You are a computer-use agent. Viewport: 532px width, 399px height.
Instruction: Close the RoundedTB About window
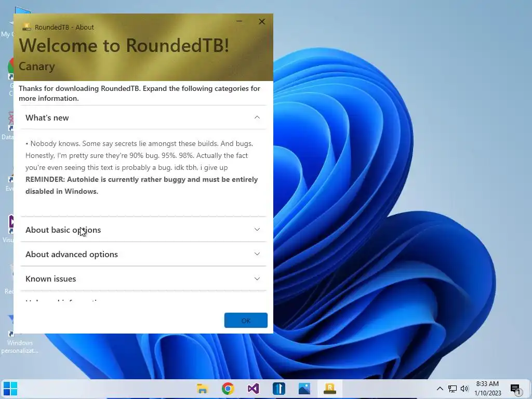262,21
